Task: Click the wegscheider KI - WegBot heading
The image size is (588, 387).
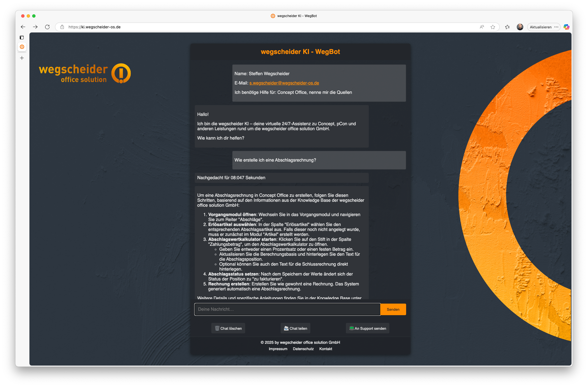Action: 300,52
